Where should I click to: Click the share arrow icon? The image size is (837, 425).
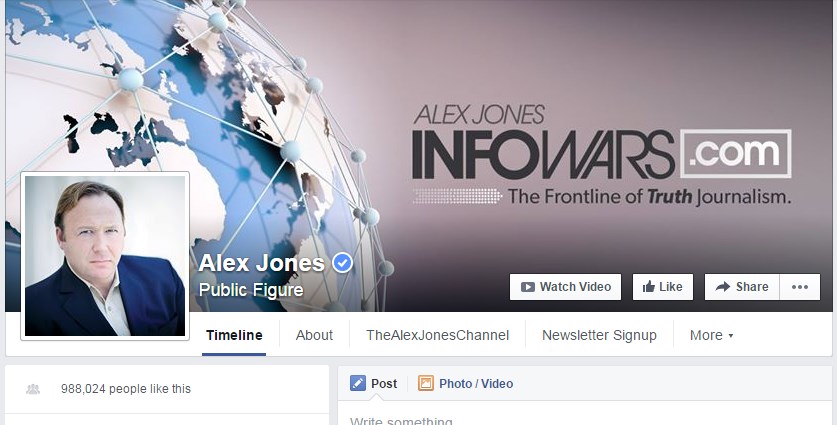coord(722,287)
